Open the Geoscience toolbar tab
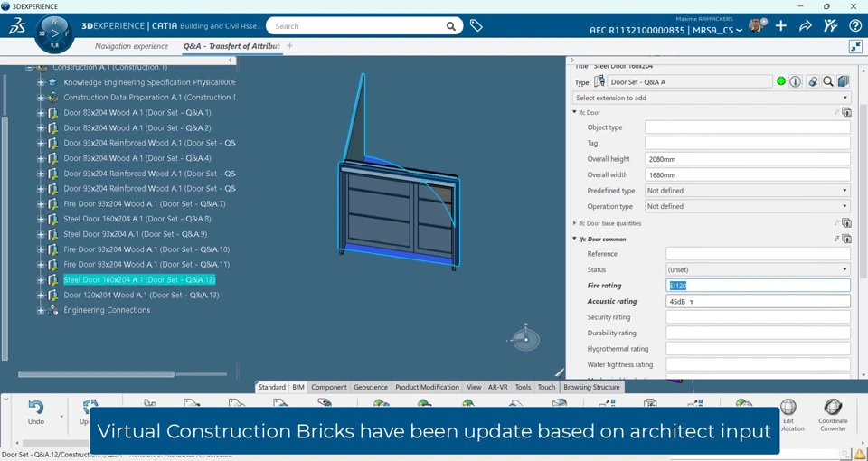 (371, 388)
